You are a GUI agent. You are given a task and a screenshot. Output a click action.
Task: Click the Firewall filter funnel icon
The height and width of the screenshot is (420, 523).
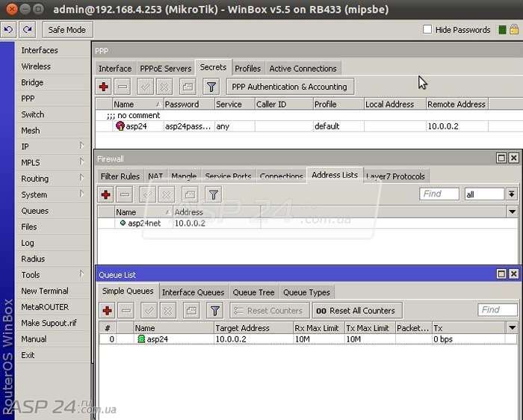pyautogui.click(x=214, y=194)
